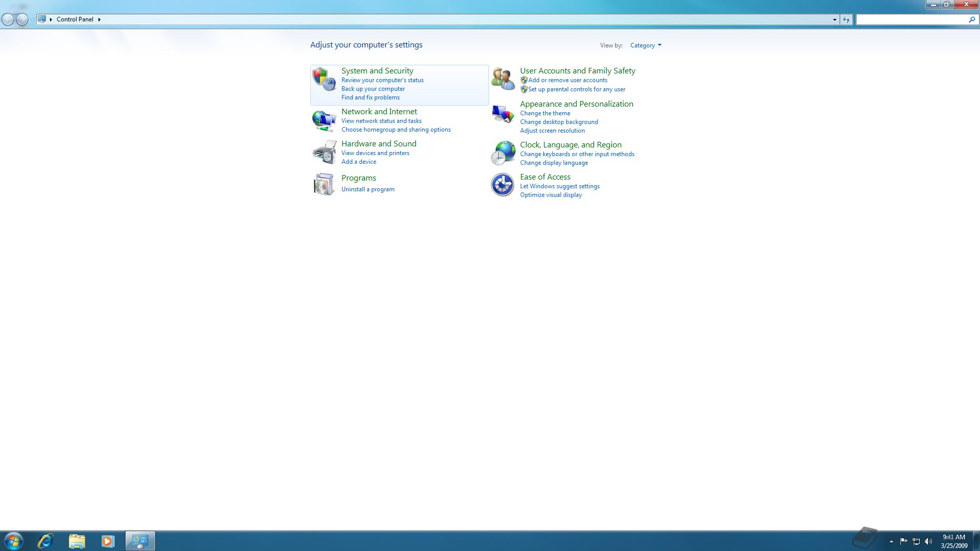Viewport: 980px width, 551px height.
Task: Click the address bar computer icon
Action: pyautogui.click(x=42, y=19)
